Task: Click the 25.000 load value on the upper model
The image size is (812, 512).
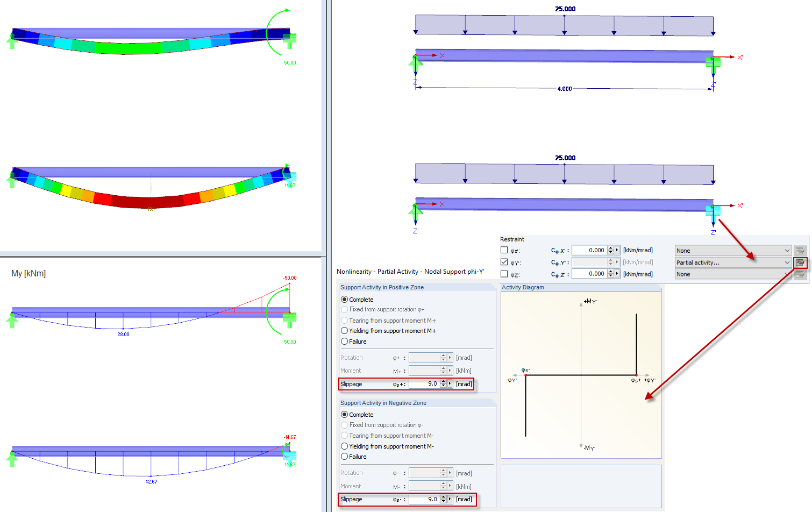Action: coord(565,9)
